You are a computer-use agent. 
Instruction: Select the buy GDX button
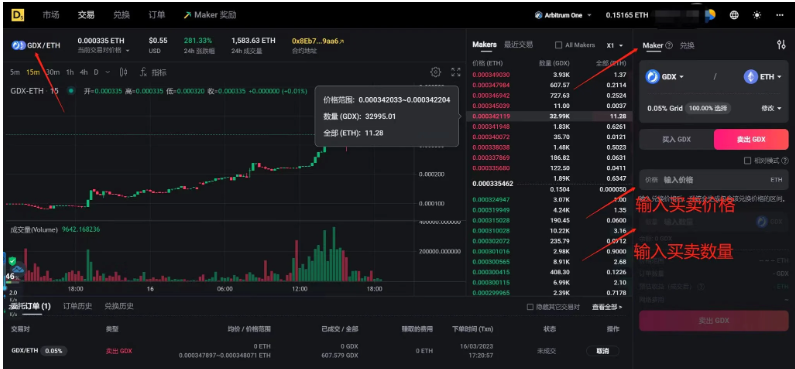click(676, 139)
